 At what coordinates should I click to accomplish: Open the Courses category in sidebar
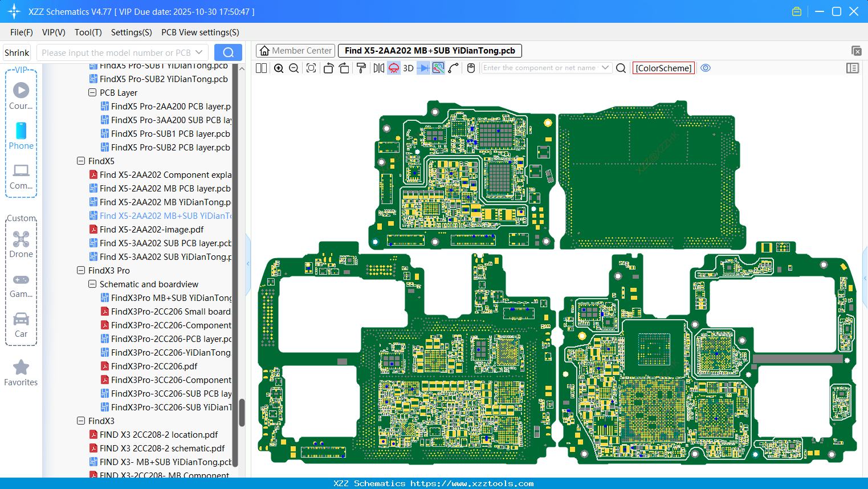[x=21, y=96]
